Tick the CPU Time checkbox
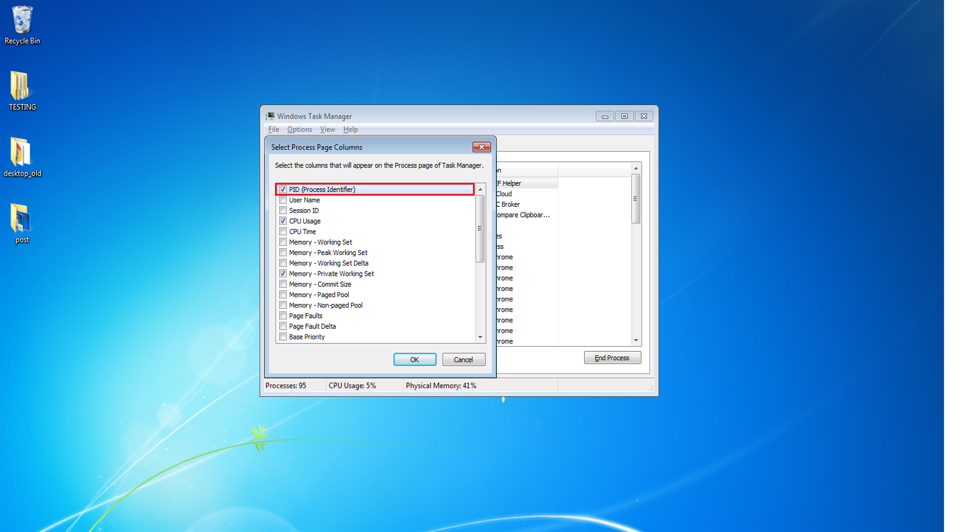The height and width of the screenshot is (532, 980). click(x=283, y=231)
